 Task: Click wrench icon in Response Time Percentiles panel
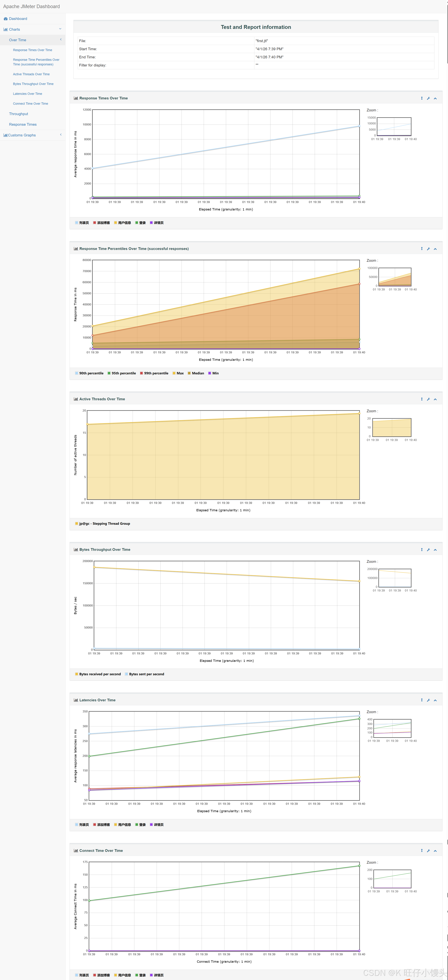428,249
